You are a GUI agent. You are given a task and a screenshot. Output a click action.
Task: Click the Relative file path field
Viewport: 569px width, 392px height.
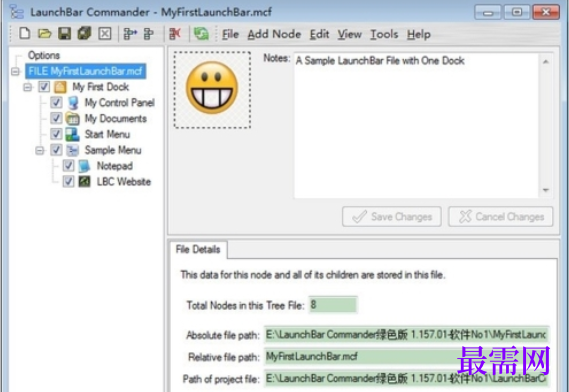pos(406,356)
